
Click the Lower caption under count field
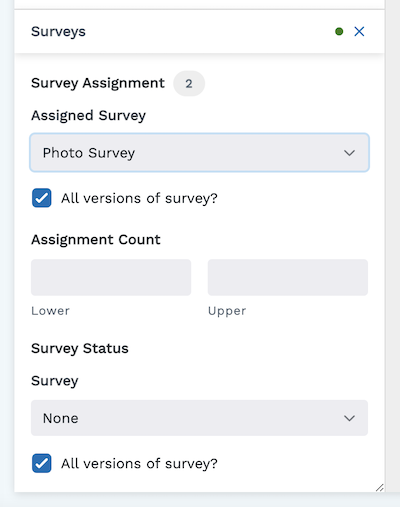[50, 311]
